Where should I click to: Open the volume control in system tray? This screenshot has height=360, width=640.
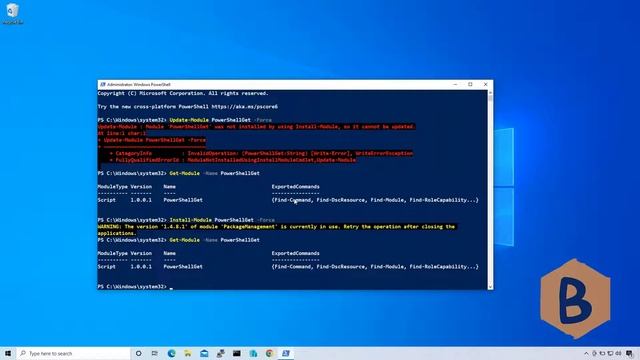(618, 353)
